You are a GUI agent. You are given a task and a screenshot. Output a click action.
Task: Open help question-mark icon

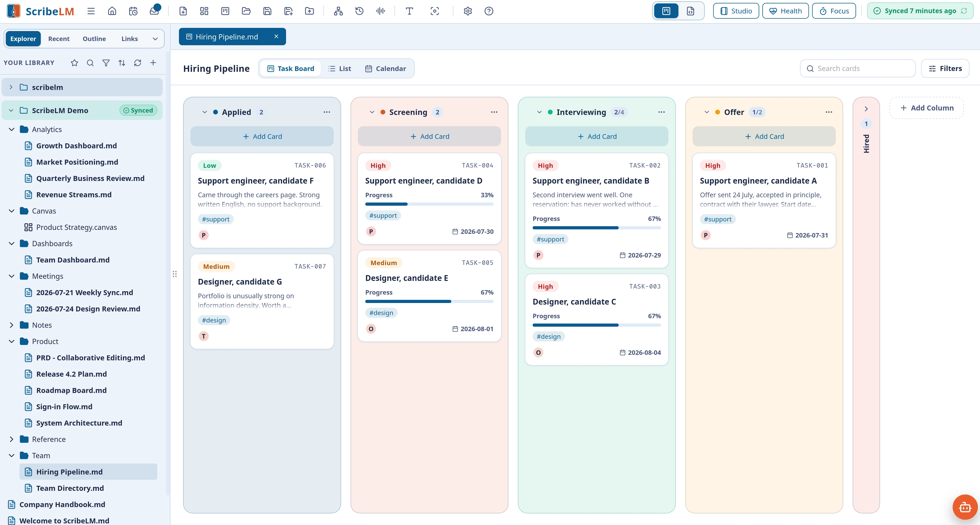tap(489, 11)
